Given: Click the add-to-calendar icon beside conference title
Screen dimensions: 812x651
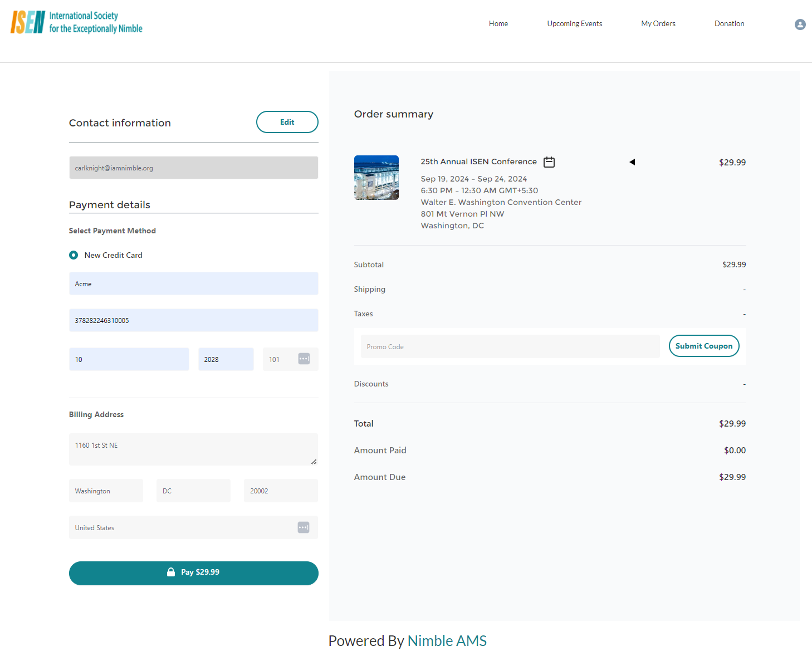Looking at the screenshot, I should [x=549, y=162].
